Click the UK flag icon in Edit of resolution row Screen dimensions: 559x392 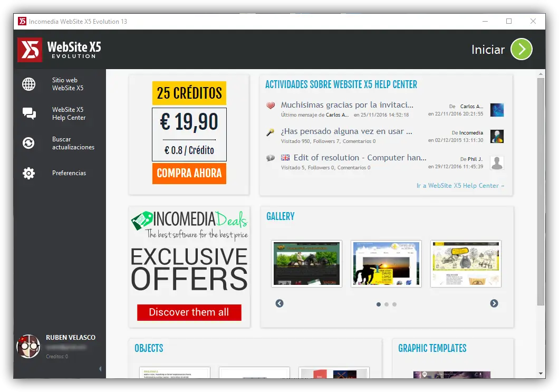click(x=285, y=157)
